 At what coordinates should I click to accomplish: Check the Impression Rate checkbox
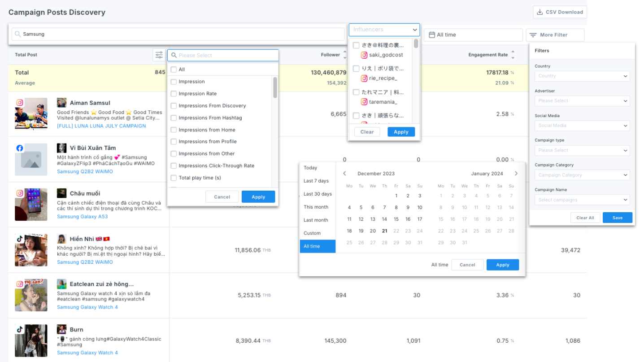pos(174,94)
